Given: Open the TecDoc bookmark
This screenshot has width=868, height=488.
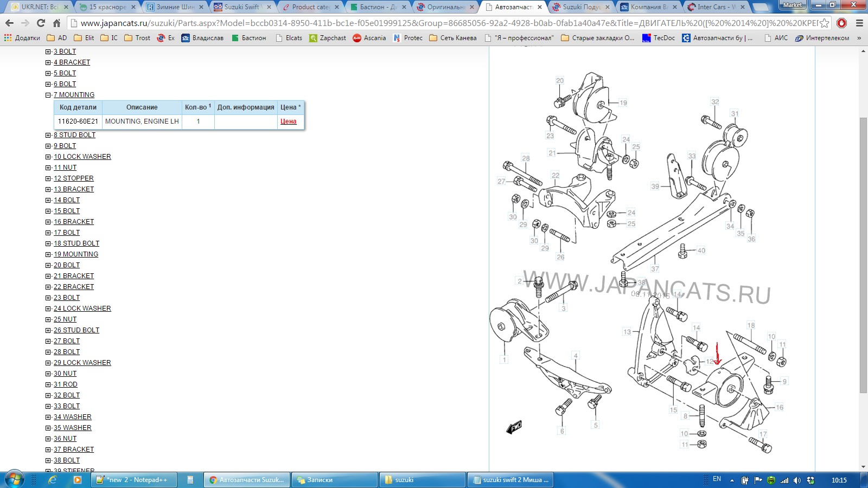Looking at the screenshot, I should [x=659, y=38].
